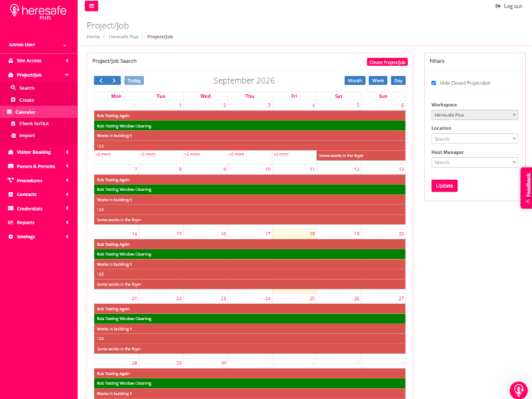
Task: Click the date number 23
Action: tap(223, 299)
